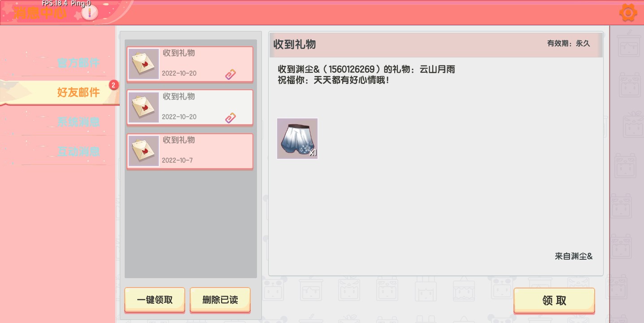The height and width of the screenshot is (323, 644).
Task: Click the paperclip attachment icon on second mail
Action: 231,118
